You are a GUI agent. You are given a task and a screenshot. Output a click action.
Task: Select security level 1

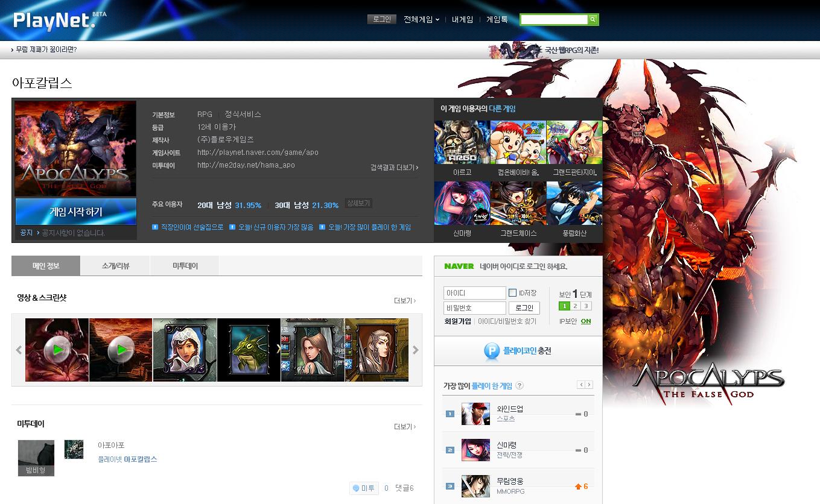click(564, 306)
